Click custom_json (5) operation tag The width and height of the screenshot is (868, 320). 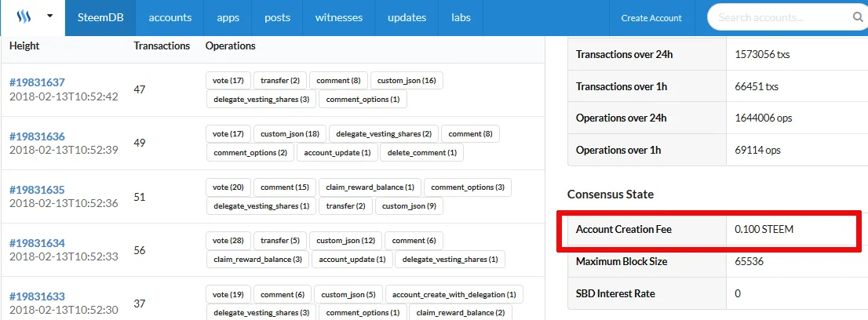coord(348,294)
